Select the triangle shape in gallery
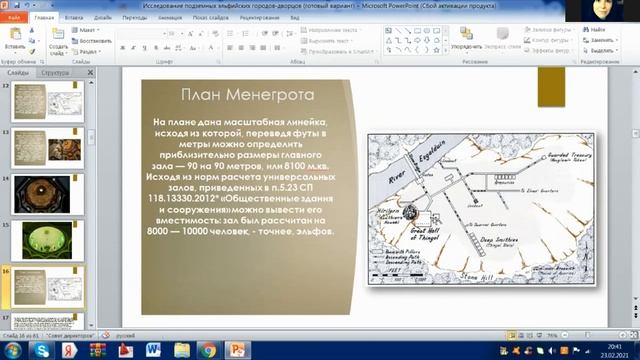 click(x=389, y=40)
